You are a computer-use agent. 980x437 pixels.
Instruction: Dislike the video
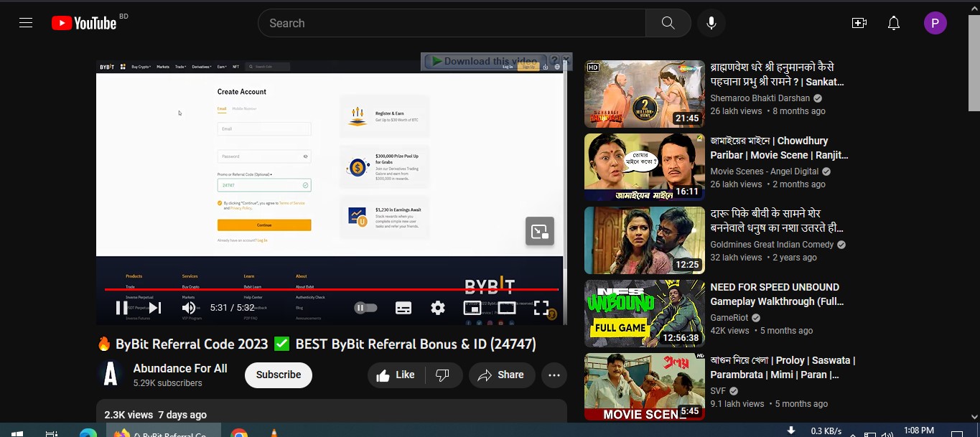pos(443,375)
